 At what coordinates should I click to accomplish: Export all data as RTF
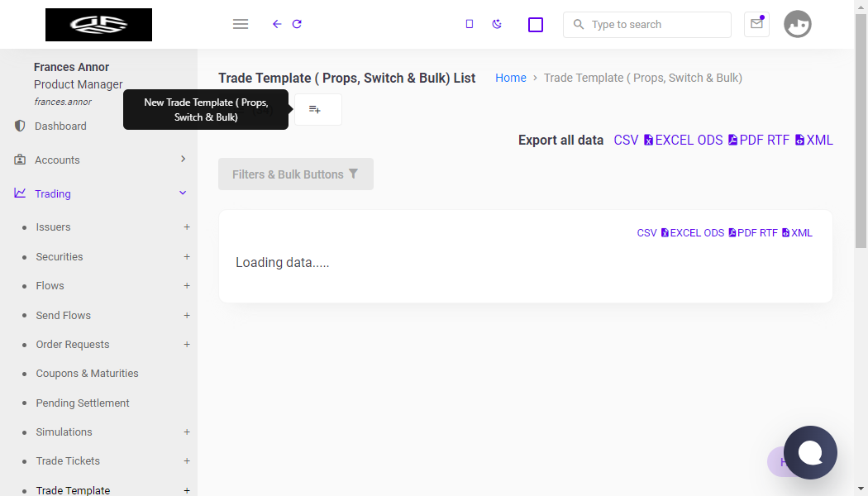[779, 140]
